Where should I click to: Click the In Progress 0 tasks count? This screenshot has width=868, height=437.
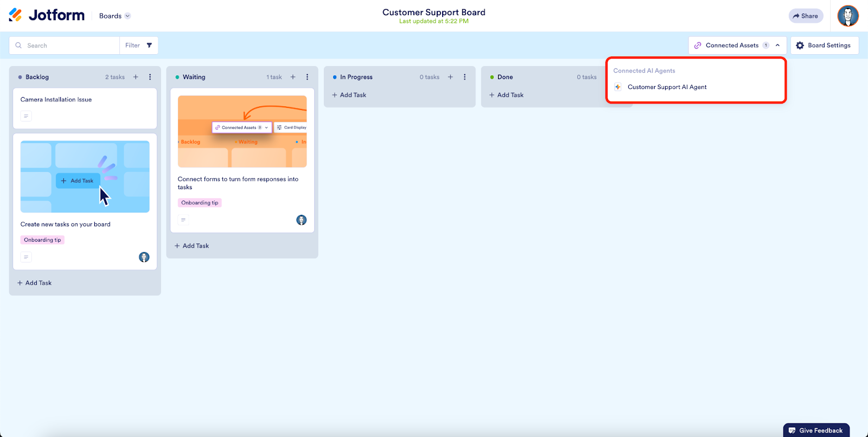[x=430, y=77]
